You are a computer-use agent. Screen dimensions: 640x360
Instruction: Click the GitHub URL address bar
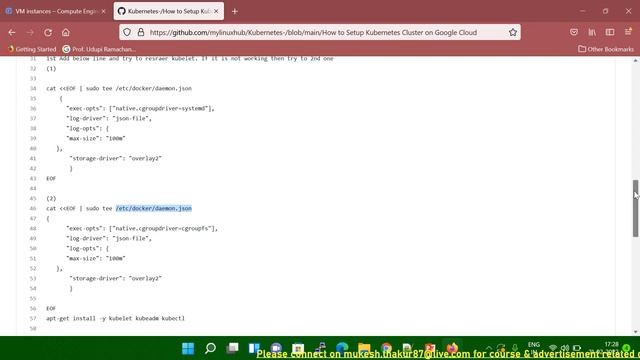pos(313,32)
